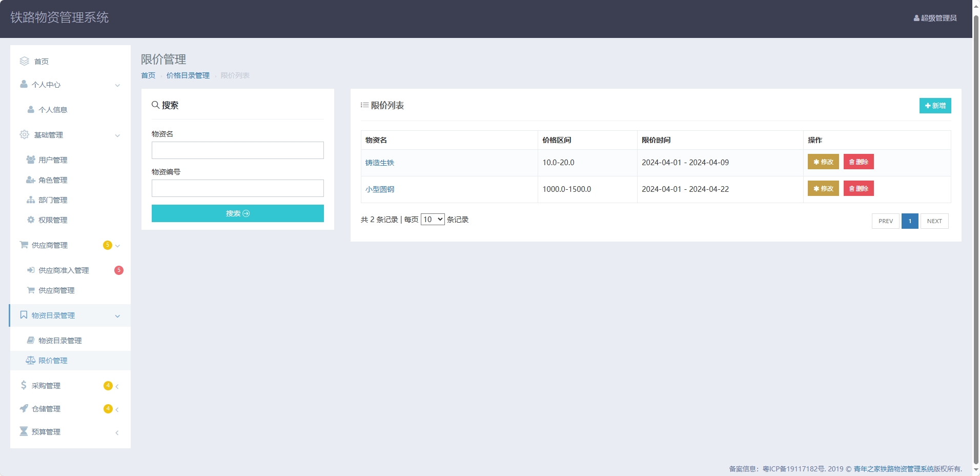Open the records-per-page dropdown
The height and width of the screenshot is (476, 980).
point(432,219)
